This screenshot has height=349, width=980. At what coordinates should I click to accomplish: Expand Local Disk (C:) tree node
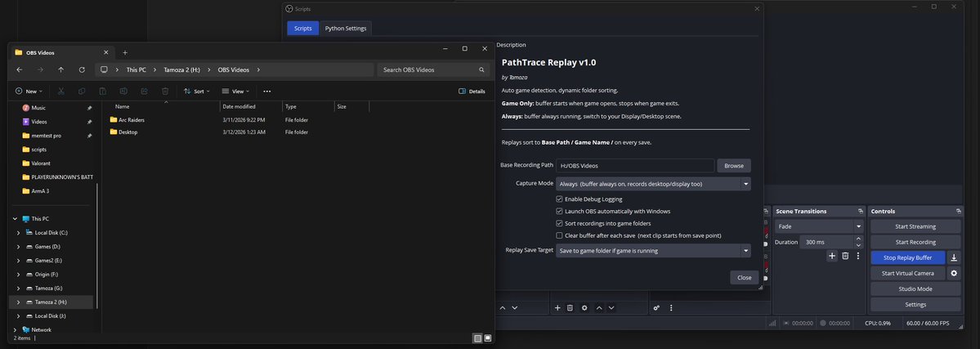click(x=18, y=233)
